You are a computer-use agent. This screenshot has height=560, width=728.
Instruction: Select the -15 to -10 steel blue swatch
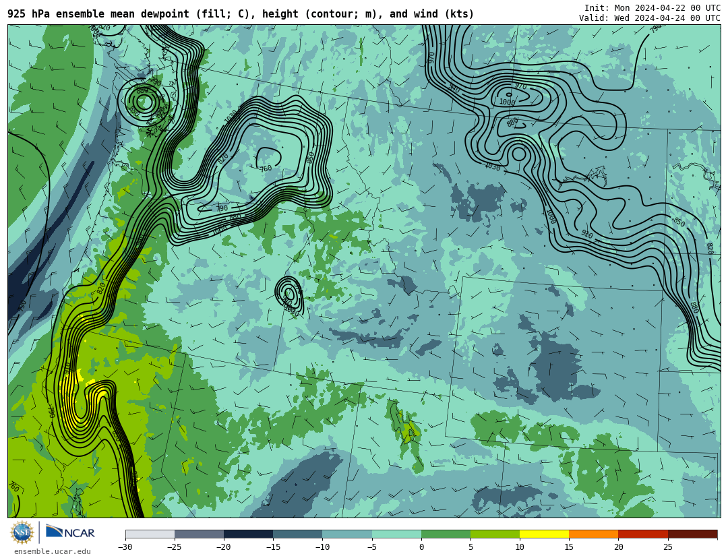tap(298, 534)
